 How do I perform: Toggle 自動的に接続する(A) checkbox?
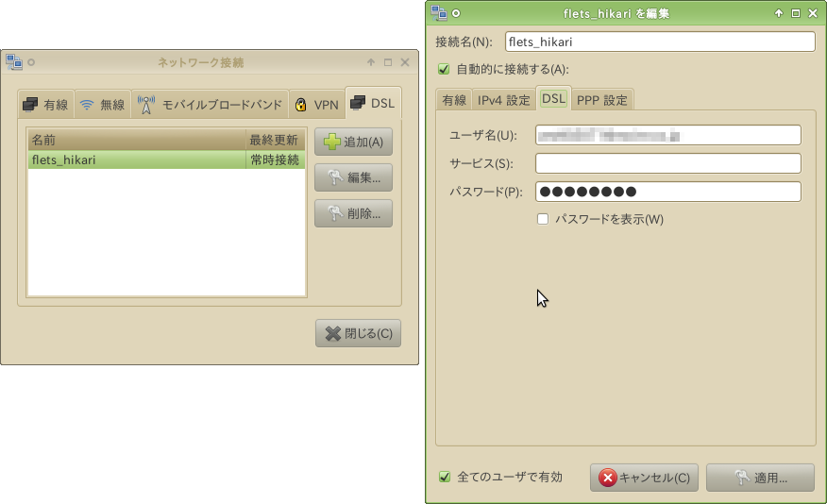[x=444, y=69]
